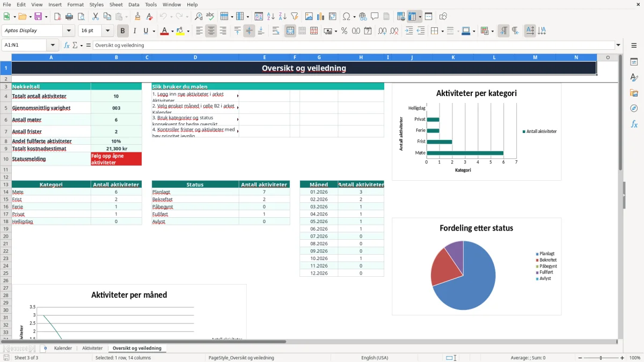Toggle Align Left

point(199,31)
